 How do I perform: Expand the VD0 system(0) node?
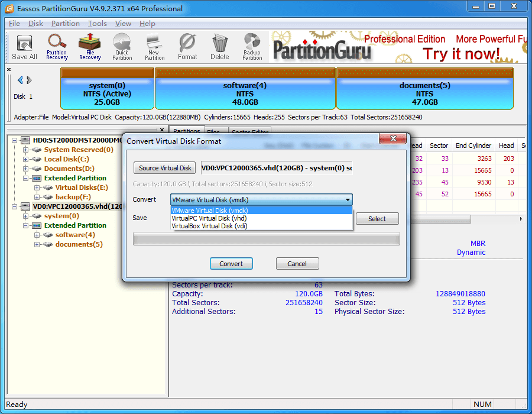[x=25, y=216]
